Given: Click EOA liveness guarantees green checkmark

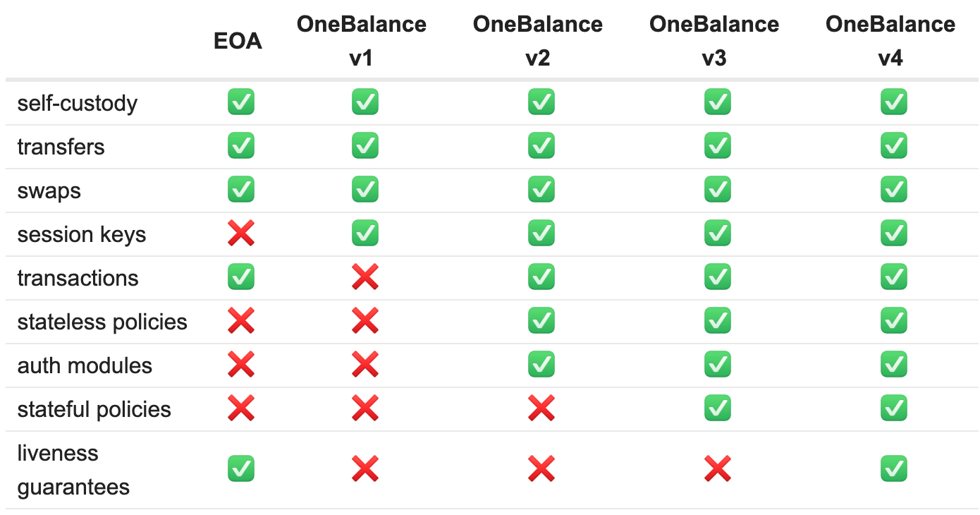Looking at the screenshot, I should tap(241, 469).
